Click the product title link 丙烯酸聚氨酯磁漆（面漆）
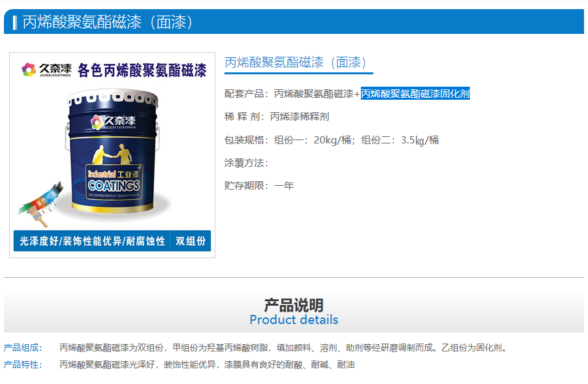The width and height of the screenshot is (588, 384). click(295, 62)
